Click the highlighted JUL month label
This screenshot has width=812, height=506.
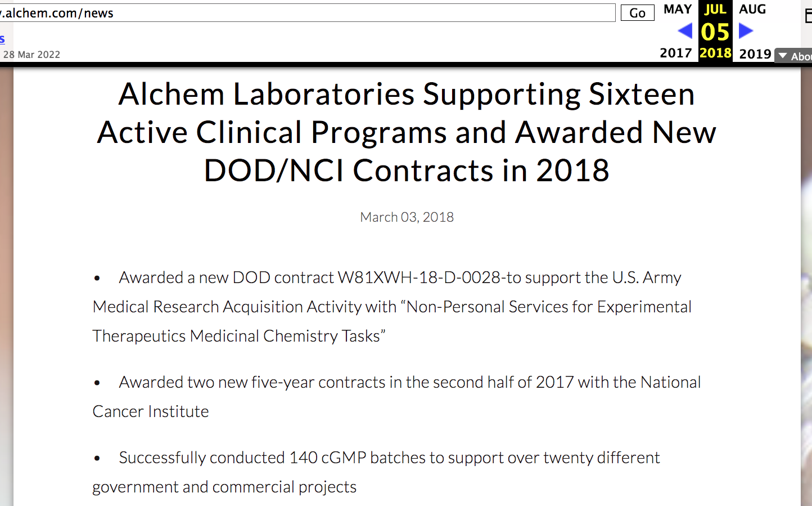[x=715, y=10]
